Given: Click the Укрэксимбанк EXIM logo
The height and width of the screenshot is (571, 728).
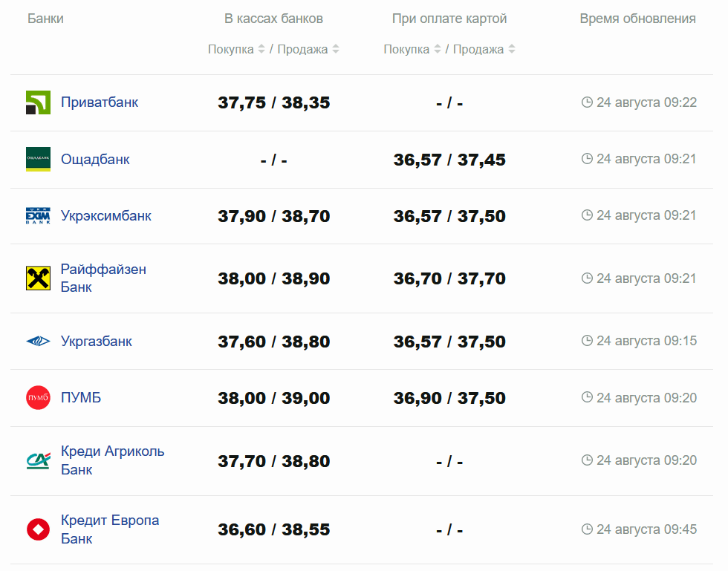Looking at the screenshot, I should tap(38, 216).
